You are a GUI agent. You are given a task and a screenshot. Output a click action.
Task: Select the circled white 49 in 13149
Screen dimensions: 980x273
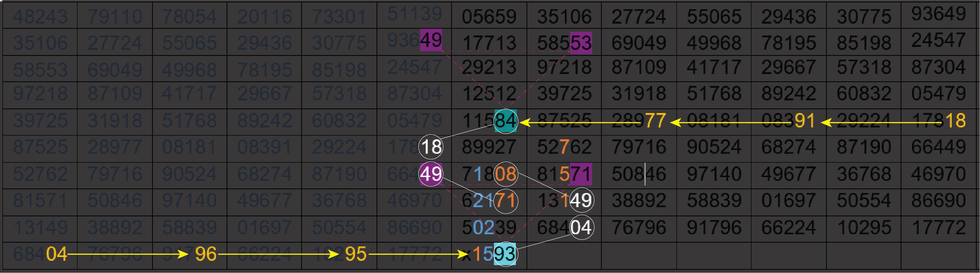coord(581,200)
